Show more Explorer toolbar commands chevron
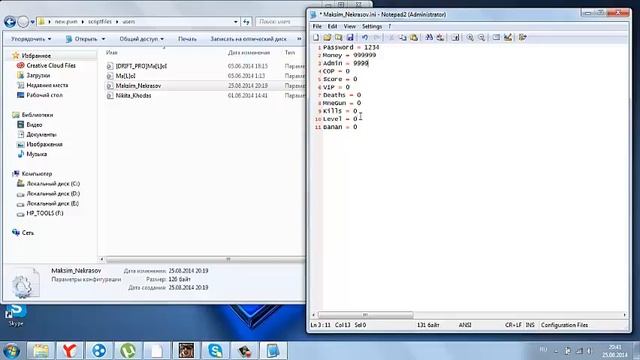The height and width of the screenshot is (360, 640). [299, 39]
